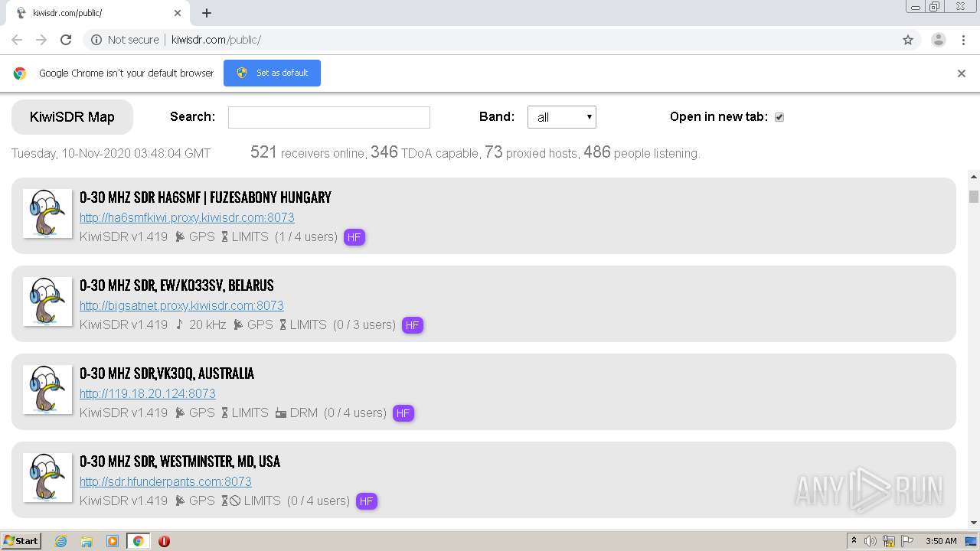This screenshot has height=551, width=980.
Task: Click kiwi avatar of the Belarus receiver
Action: click(x=47, y=302)
